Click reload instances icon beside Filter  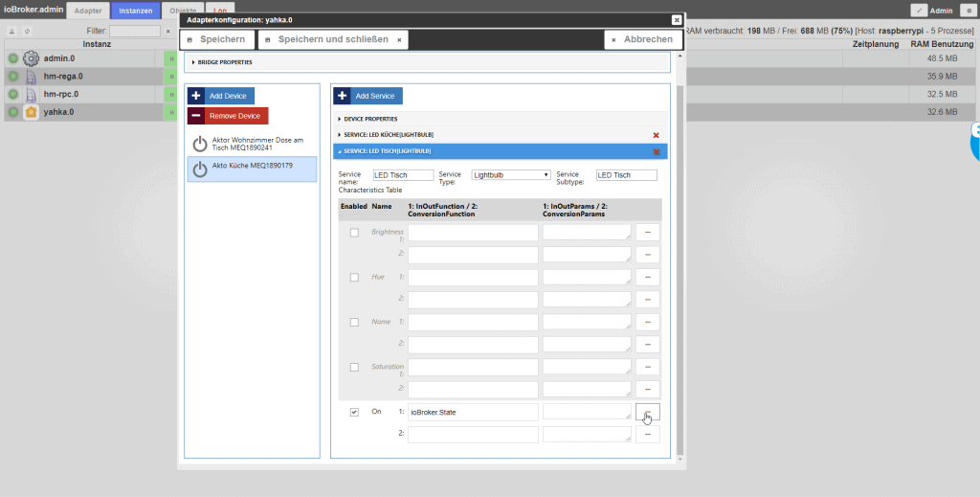click(27, 32)
